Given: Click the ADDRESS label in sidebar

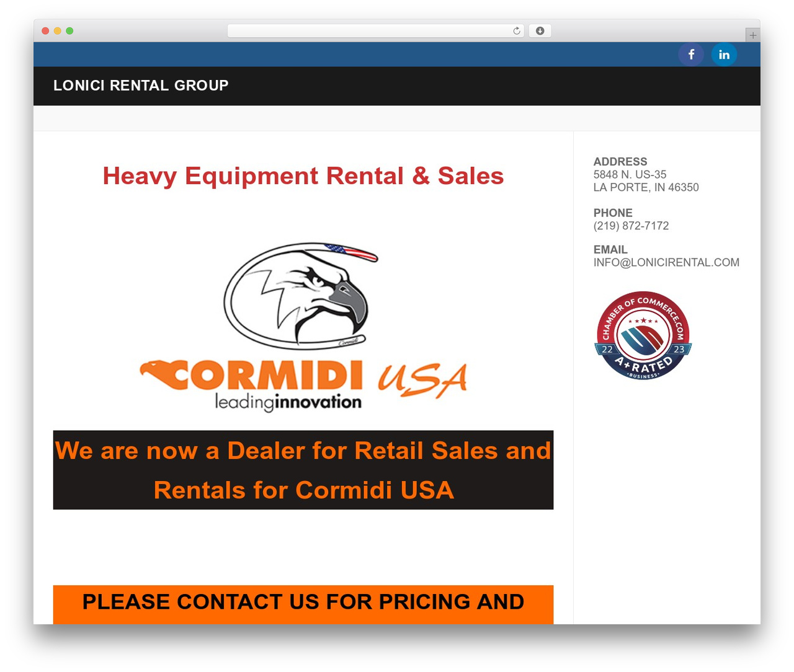Looking at the screenshot, I should pyautogui.click(x=620, y=162).
